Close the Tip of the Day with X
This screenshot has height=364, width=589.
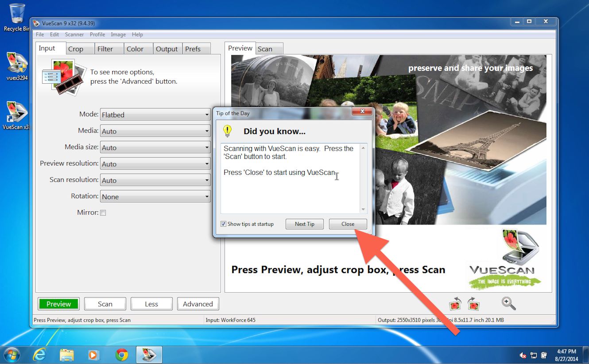pyautogui.click(x=362, y=112)
